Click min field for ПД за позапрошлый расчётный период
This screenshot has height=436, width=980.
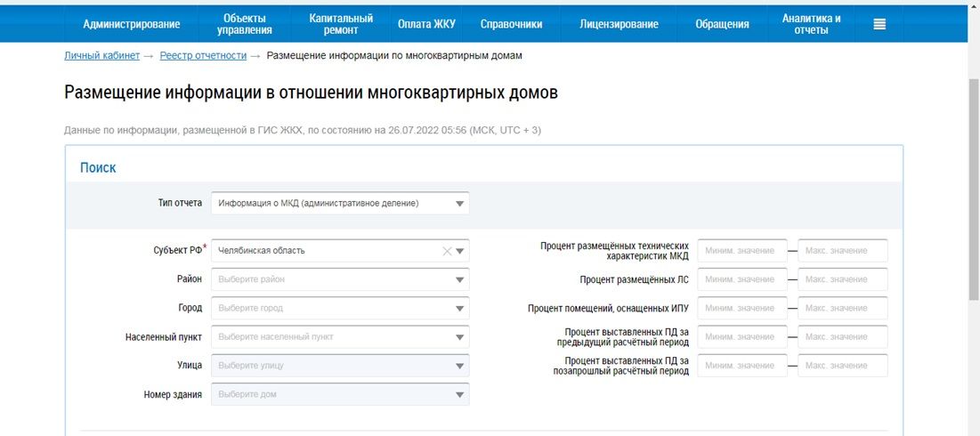point(742,366)
